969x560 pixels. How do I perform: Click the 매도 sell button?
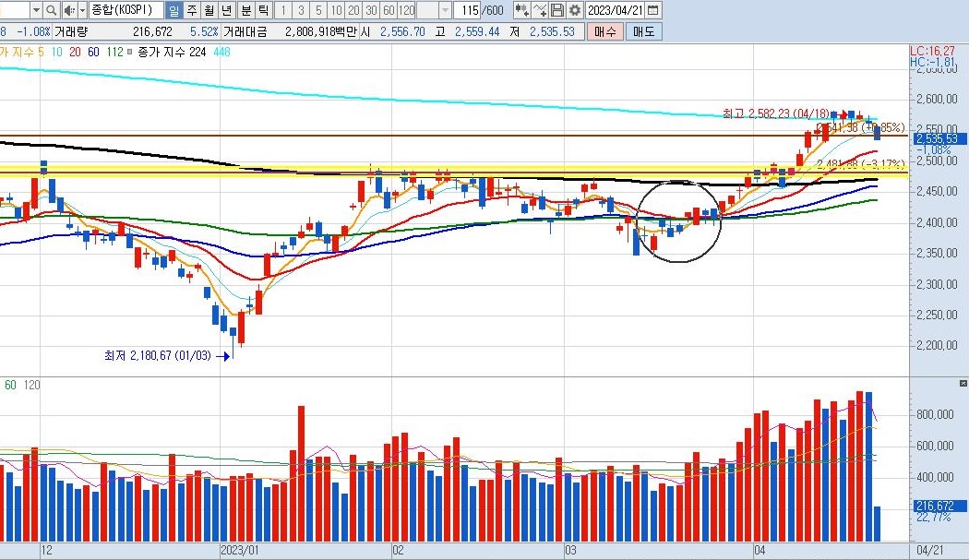click(643, 31)
